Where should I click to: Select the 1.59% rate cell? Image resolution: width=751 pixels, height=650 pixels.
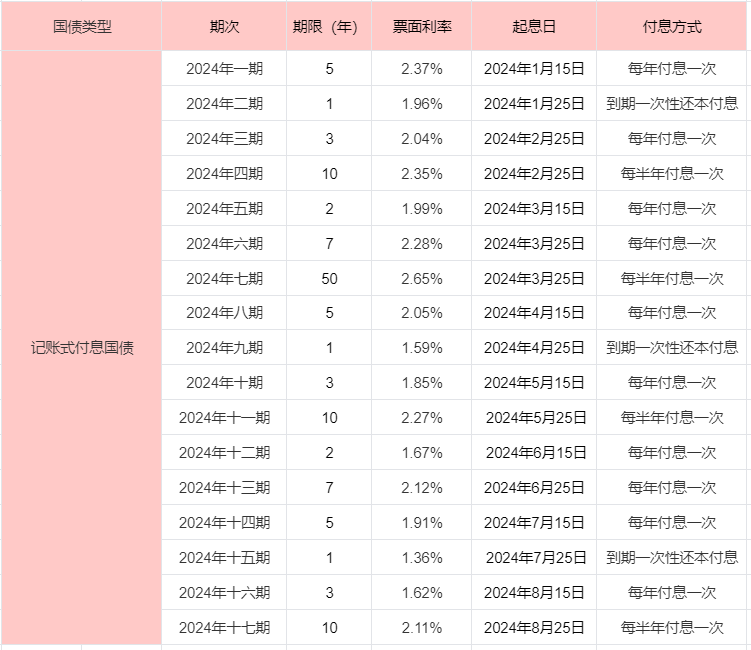421,347
